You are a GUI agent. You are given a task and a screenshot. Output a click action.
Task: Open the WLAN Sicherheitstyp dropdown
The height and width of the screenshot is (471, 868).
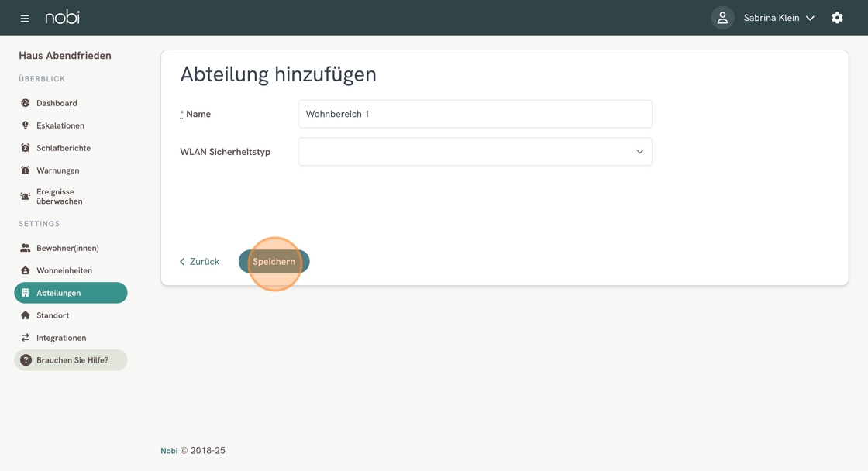click(x=475, y=152)
